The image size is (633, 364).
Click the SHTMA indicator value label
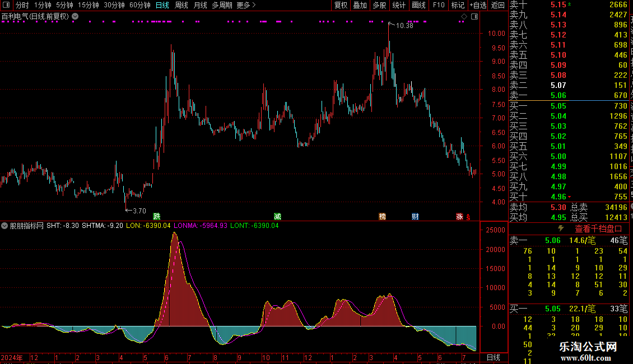coord(103,226)
